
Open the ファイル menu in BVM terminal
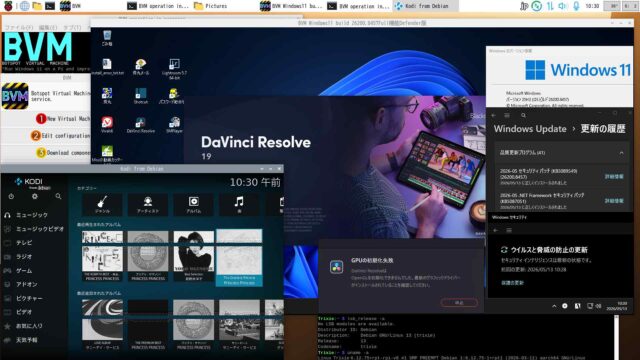[19, 27]
